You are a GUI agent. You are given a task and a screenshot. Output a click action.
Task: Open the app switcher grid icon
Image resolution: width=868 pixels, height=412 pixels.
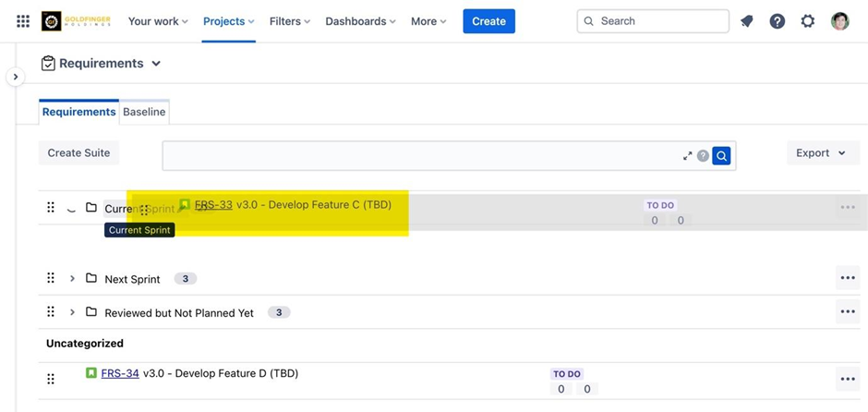click(23, 21)
